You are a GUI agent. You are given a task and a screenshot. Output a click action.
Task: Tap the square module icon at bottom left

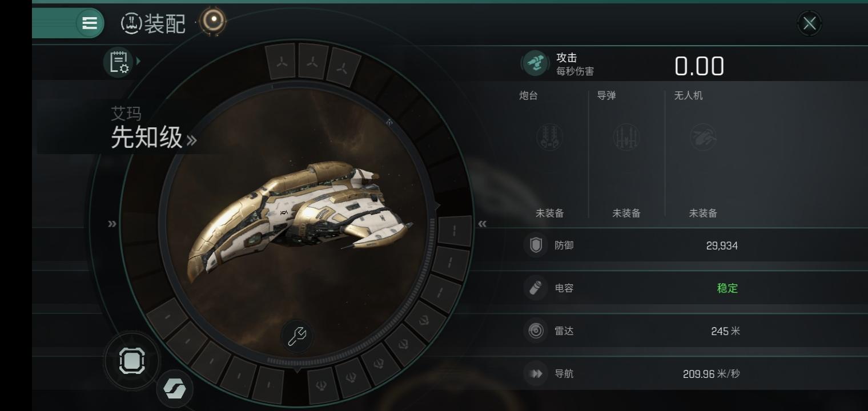point(132,361)
